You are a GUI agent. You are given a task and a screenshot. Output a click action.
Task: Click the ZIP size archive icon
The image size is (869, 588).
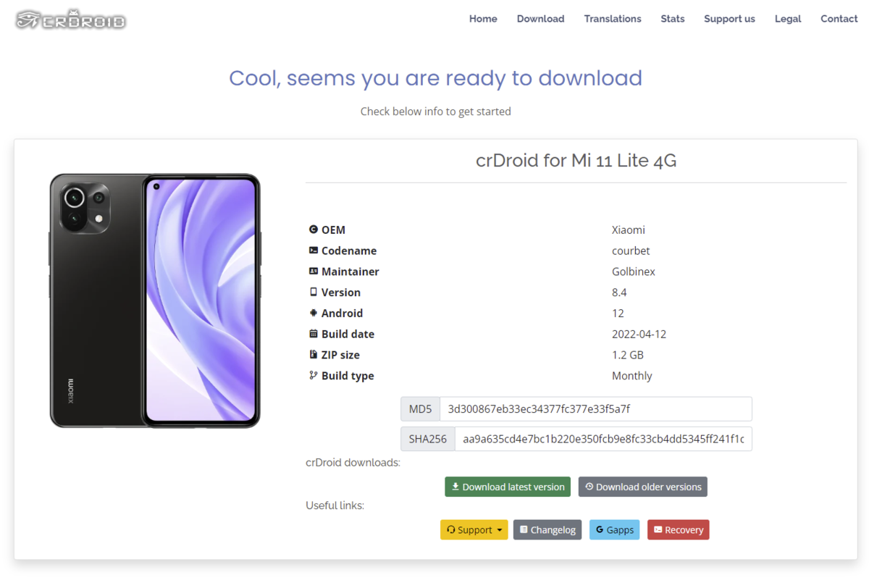[314, 355]
